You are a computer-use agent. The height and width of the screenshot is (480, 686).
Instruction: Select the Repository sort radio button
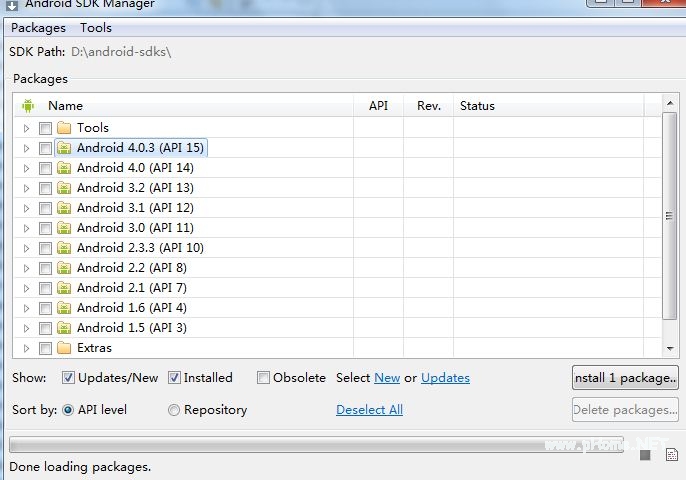(x=174, y=410)
